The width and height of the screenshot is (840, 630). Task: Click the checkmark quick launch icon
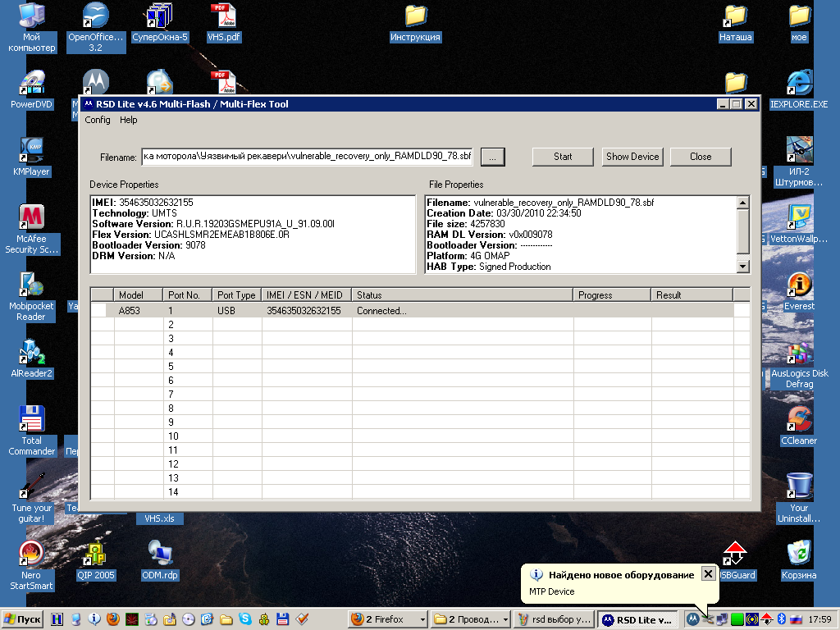[x=302, y=619]
